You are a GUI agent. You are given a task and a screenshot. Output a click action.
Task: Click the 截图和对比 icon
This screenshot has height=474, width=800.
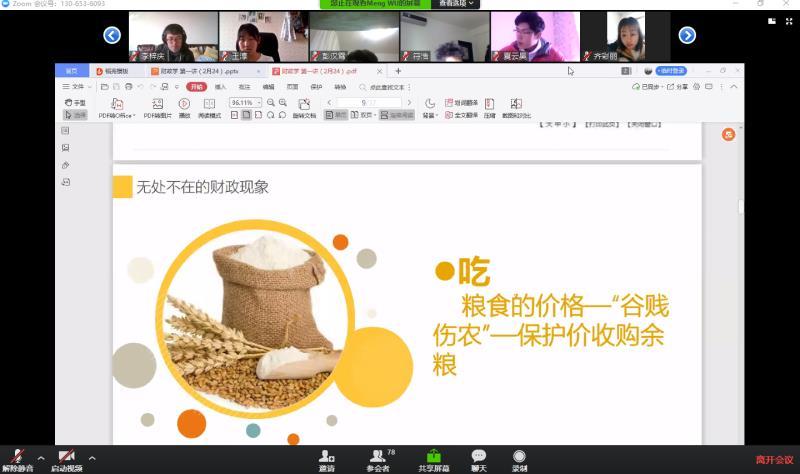coord(516,108)
